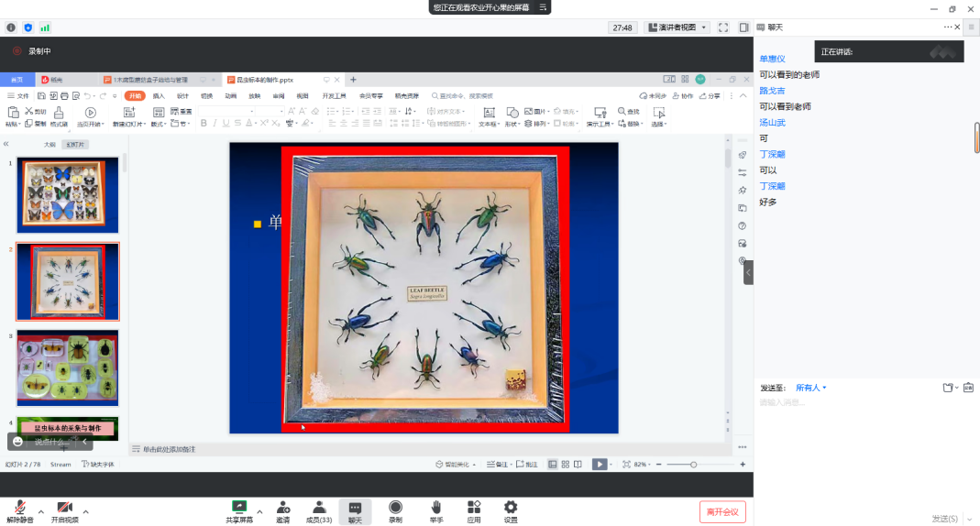Open the blue security shield icon

pos(28,27)
